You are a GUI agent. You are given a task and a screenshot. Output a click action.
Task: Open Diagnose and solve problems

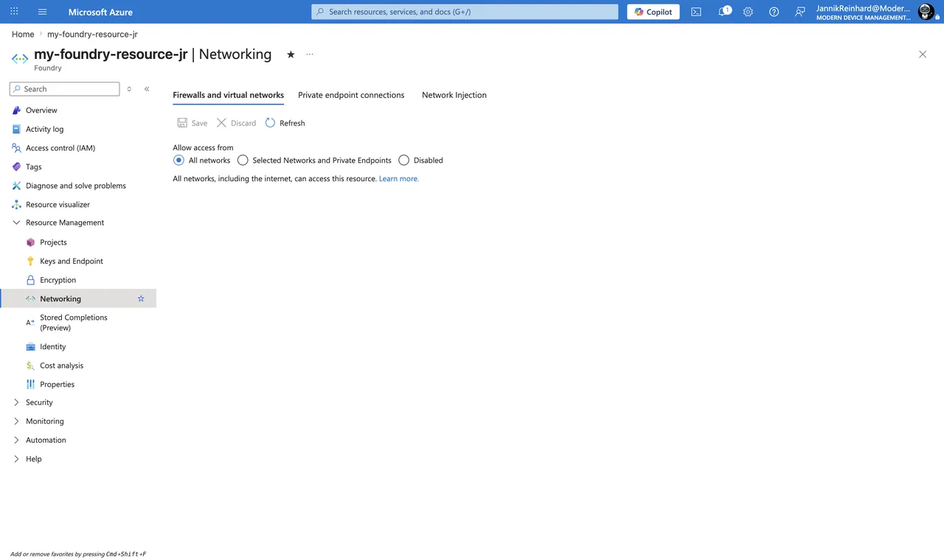pos(75,186)
